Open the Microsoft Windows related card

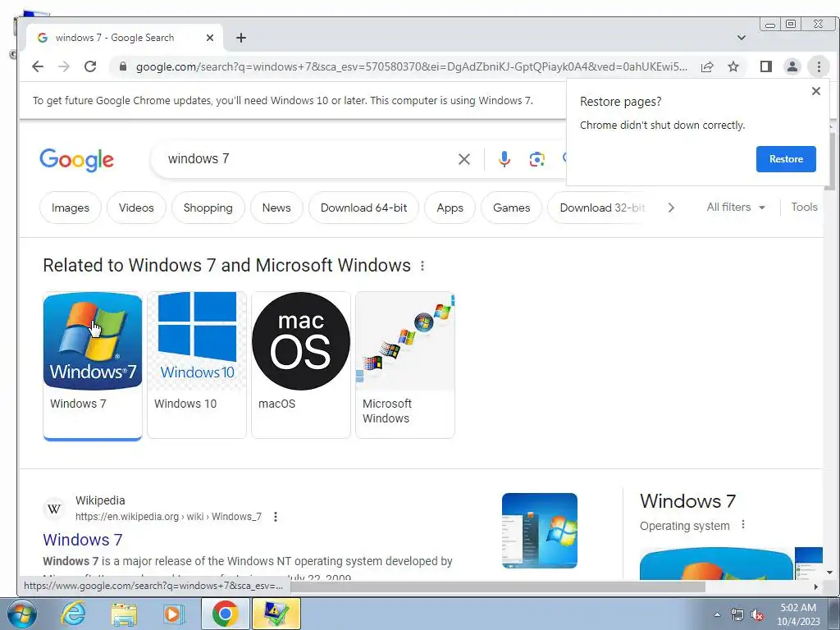[405, 365]
